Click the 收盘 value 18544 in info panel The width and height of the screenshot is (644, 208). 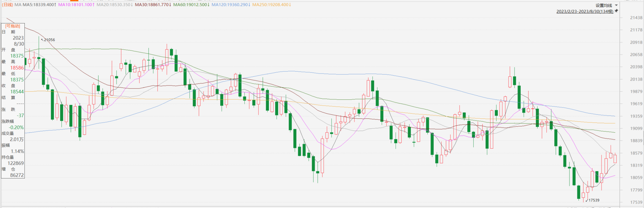[17, 92]
